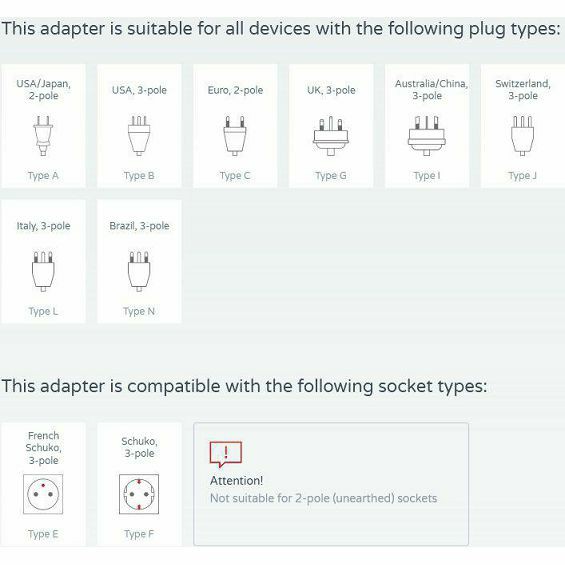Click the French Schuko socket icon
Image resolution: width=565 pixels, height=565 pixels.
pos(43,494)
